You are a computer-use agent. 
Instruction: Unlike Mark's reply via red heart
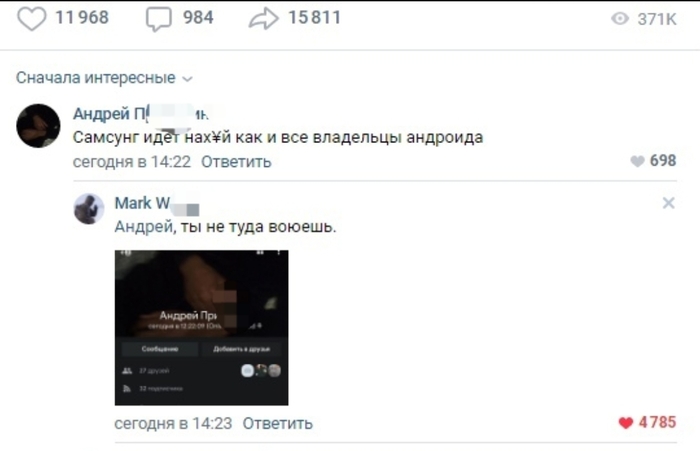625,422
